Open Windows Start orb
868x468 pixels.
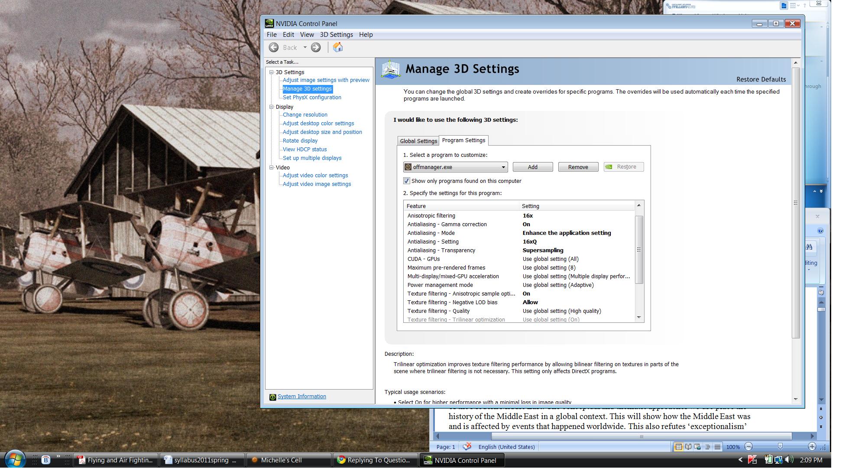pos(15,459)
